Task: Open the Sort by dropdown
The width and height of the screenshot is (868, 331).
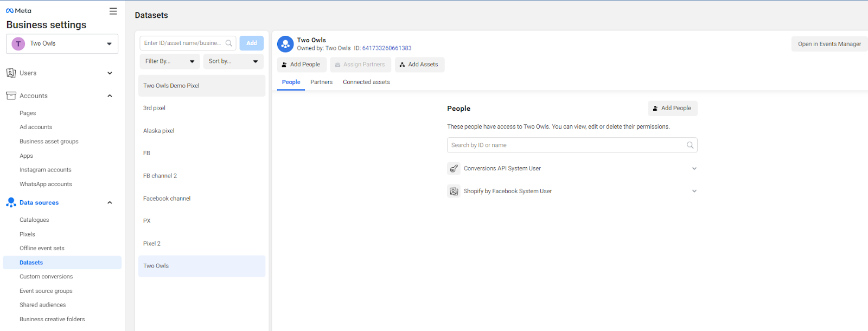Action: [233, 61]
